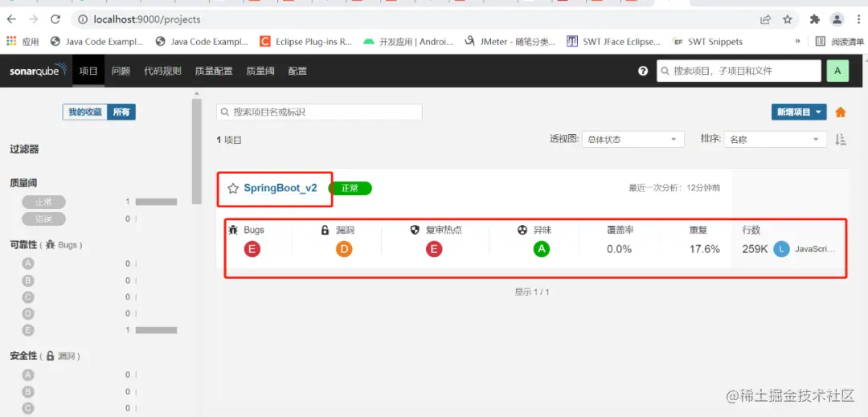Viewport: 868px width, 417px height.
Task: Click the 异味 A rating badge
Action: pos(542,249)
